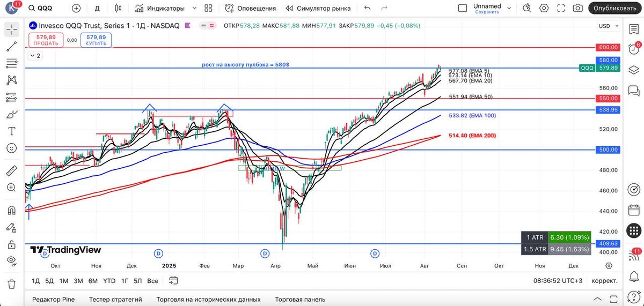The image size is (644, 306).
Task: Open the Fibonacci and Gann tools group
Action: 12,64
